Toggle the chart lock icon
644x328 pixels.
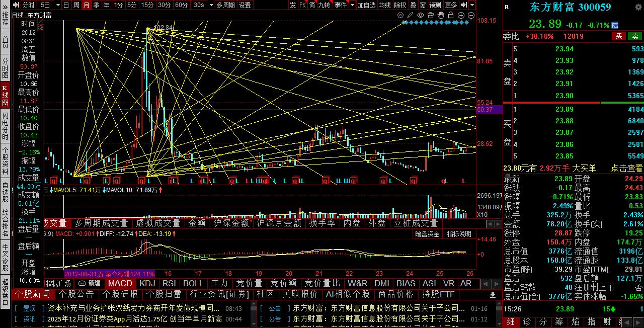pos(451,15)
